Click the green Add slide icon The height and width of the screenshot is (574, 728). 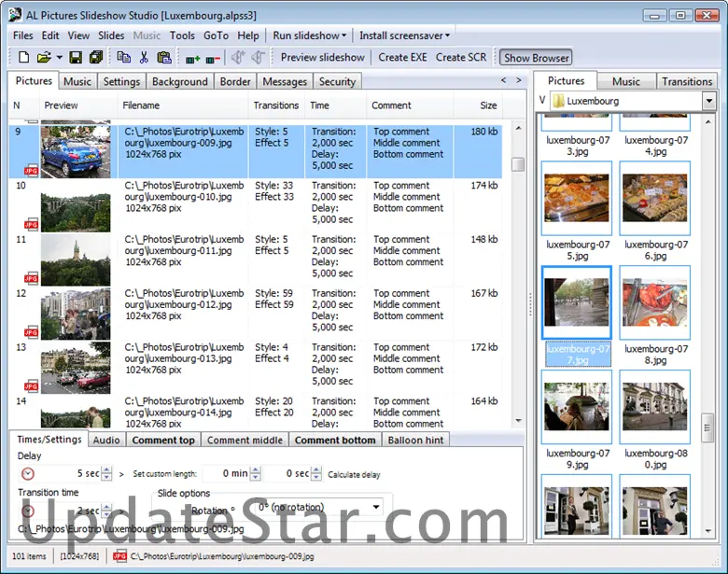tap(193, 58)
